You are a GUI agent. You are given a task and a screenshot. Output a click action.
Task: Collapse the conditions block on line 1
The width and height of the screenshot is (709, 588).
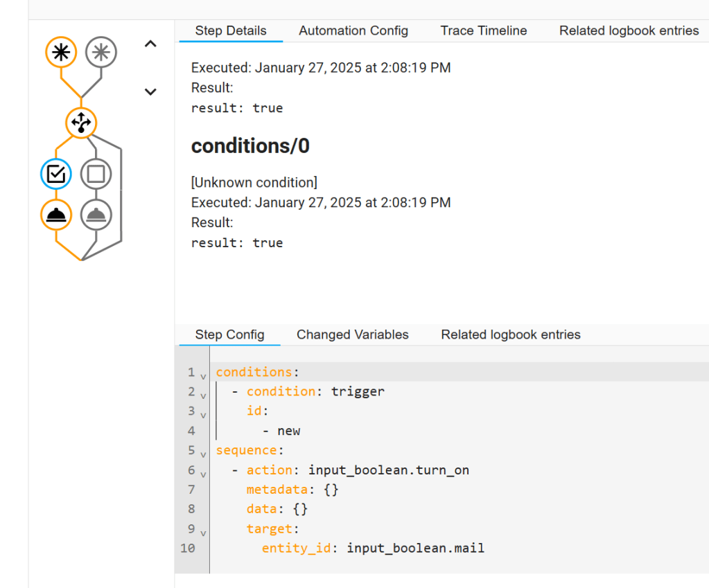point(203,376)
